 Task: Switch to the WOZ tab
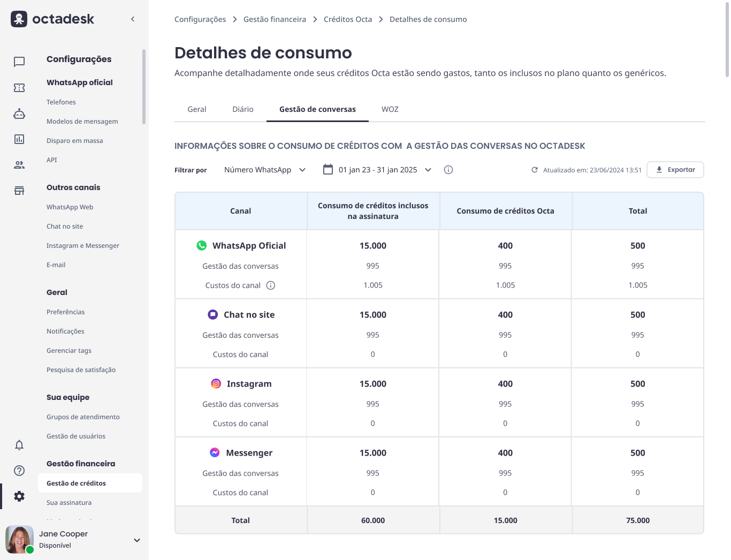pyautogui.click(x=390, y=109)
